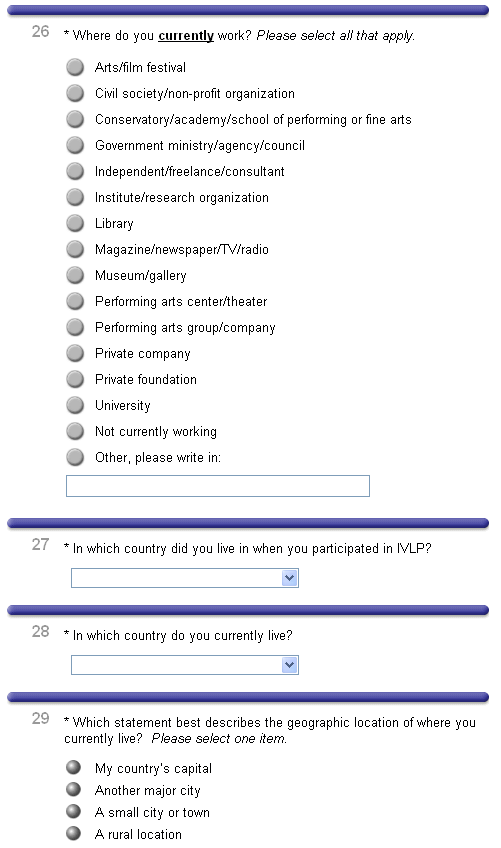This screenshot has height=848, width=501.
Task: Click the Other write-in text field
Action: [217, 486]
